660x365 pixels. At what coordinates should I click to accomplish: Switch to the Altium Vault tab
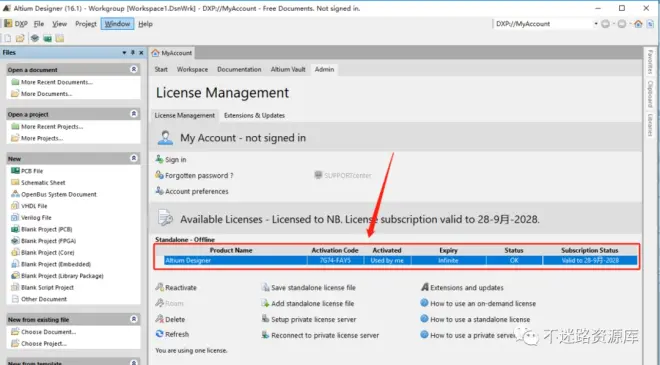[x=288, y=69]
